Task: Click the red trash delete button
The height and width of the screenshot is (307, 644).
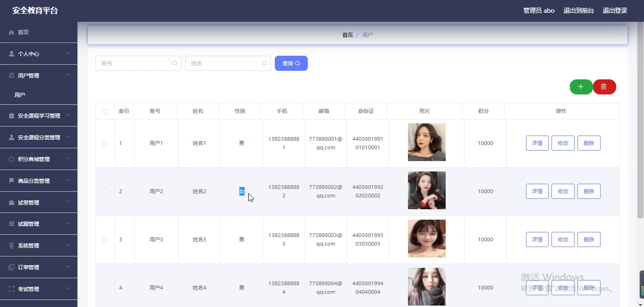Action: [604, 87]
